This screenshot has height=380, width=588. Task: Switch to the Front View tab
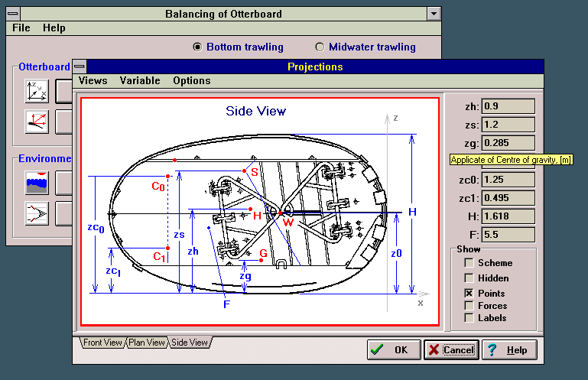click(x=102, y=343)
